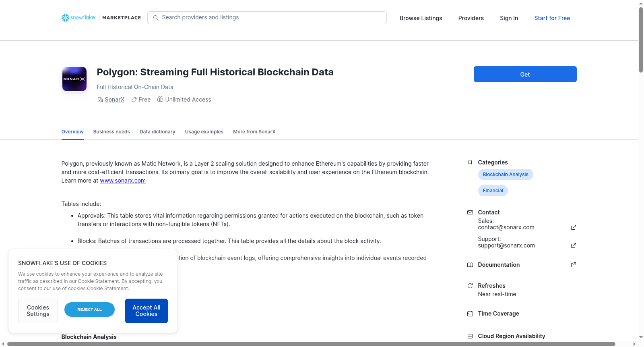Click Accept All Cookies
644x347 pixels.
point(147,311)
